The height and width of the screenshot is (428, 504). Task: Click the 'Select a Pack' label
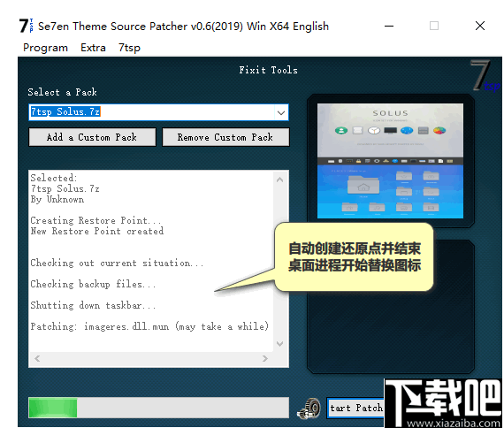coord(63,92)
